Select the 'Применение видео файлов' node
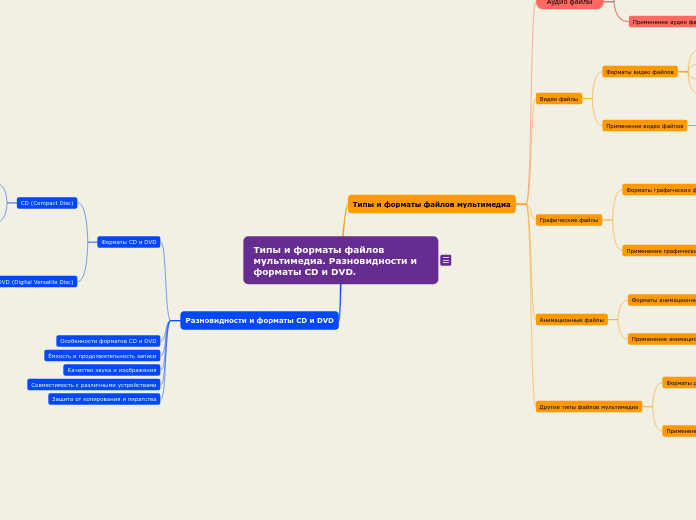696x520 pixels. (x=645, y=126)
